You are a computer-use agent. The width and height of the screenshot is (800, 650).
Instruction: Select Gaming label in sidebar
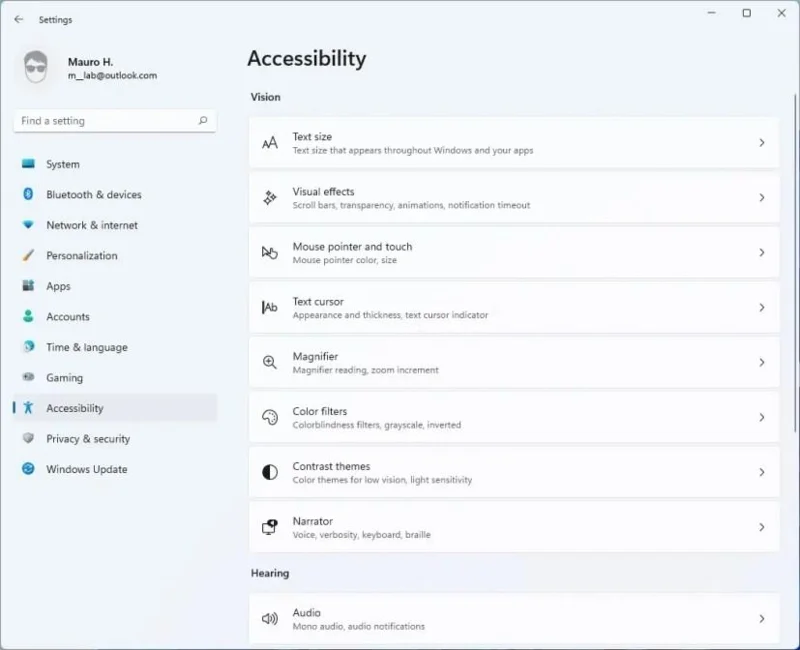tap(64, 378)
